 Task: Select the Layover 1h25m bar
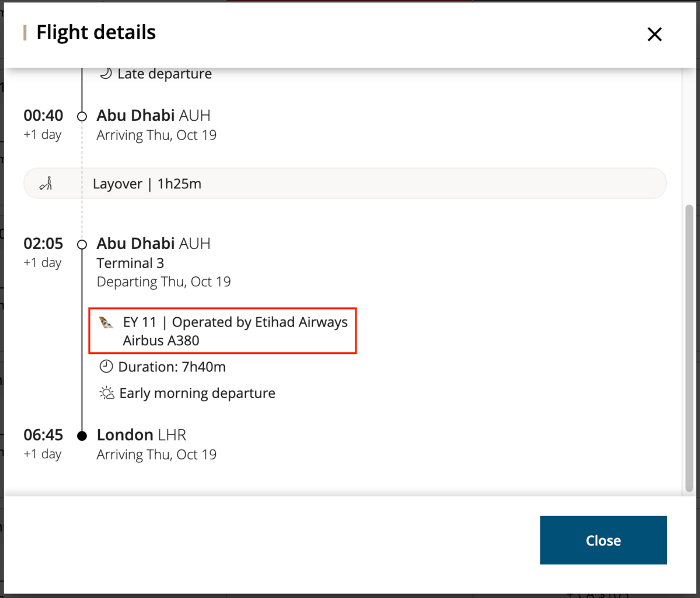(x=345, y=183)
